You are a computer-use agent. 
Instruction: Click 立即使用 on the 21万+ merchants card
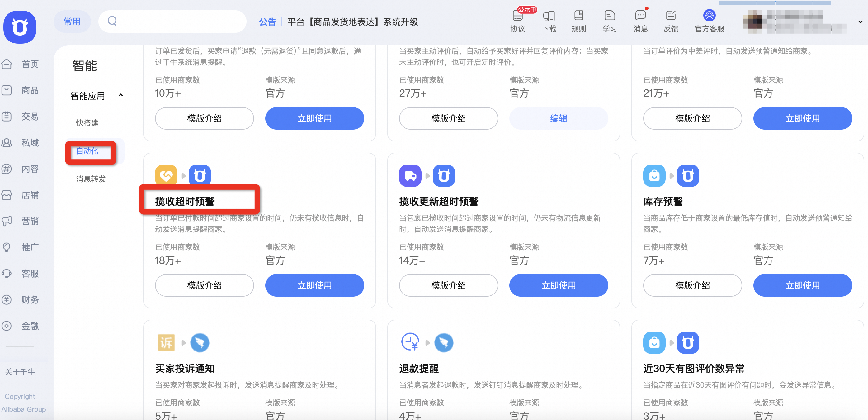(x=802, y=118)
